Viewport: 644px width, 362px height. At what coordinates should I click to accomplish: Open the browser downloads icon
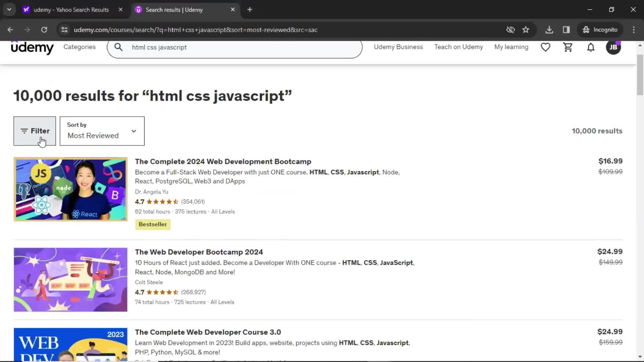pyautogui.click(x=549, y=30)
